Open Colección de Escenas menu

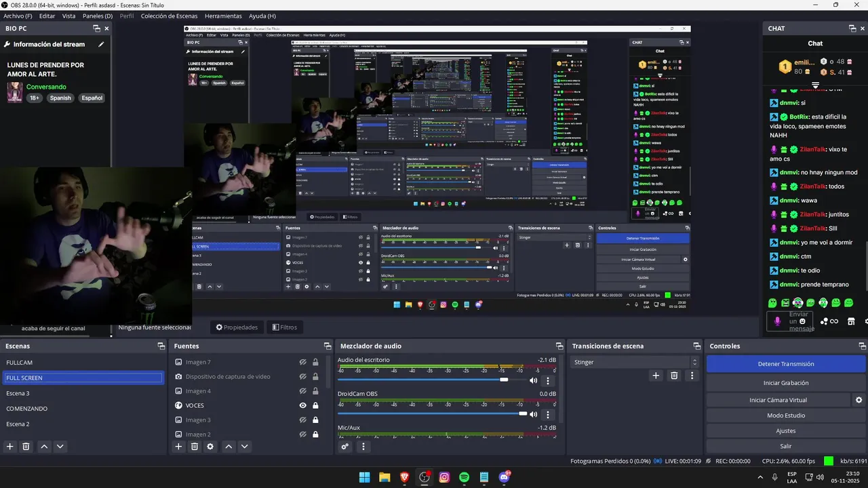pyautogui.click(x=169, y=16)
